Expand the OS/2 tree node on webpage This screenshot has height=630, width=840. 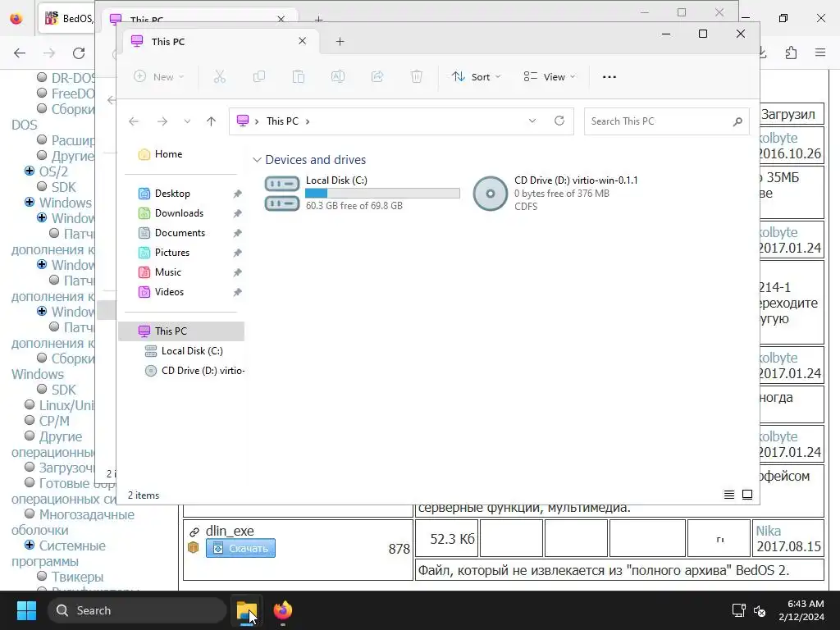tap(30, 171)
